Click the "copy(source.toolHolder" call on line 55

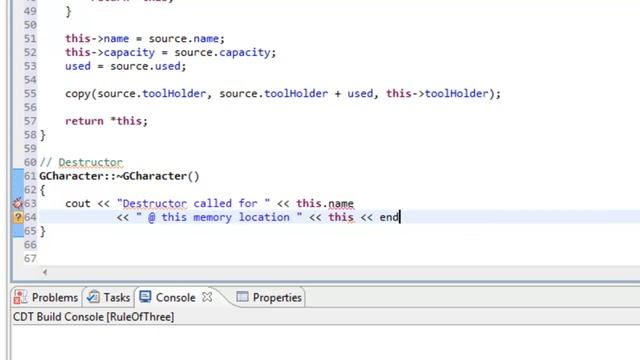pos(136,93)
